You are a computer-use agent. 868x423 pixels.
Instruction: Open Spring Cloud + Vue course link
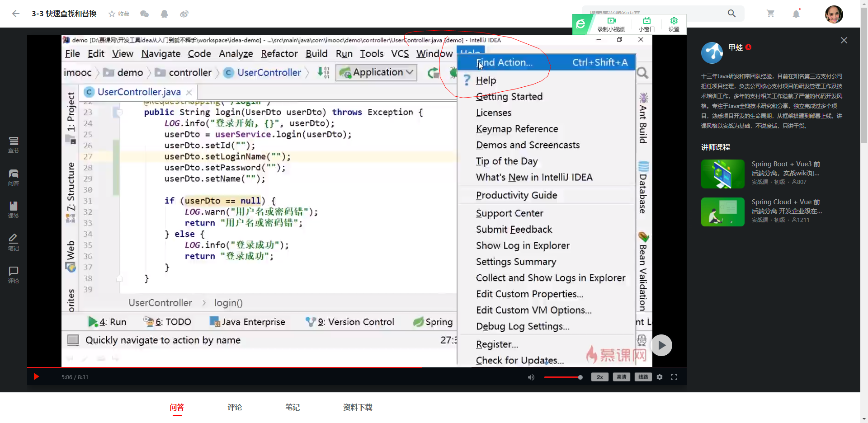click(787, 207)
